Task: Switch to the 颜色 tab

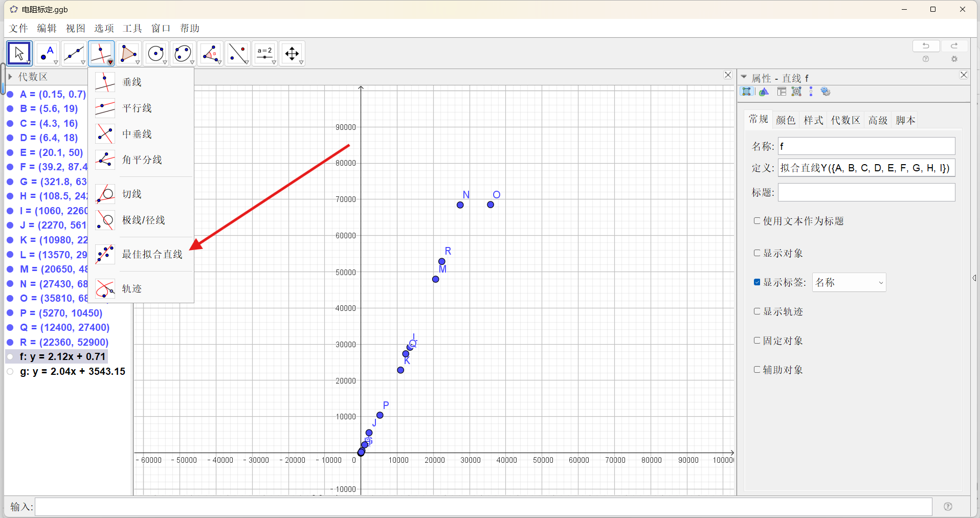Action: 786,120
